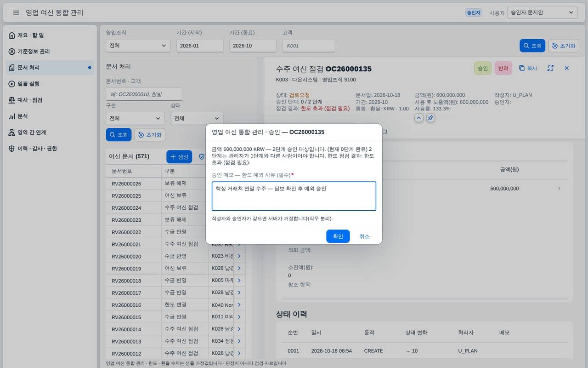The height and width of the screenshot is (368, 588).
Task: Click 취소 in the approval dialog
Action: pos(364,236)
